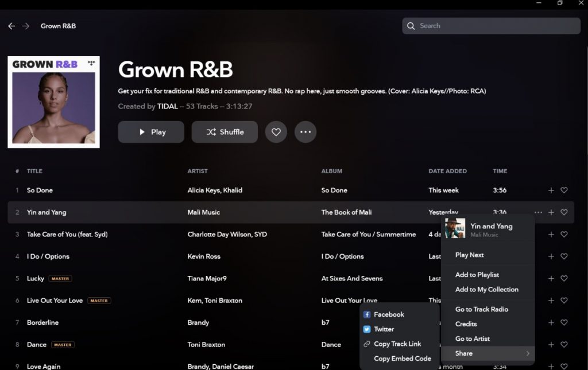Image resolution: width=588 pixels, height=370 pixels.
Task: Click Add to My Collection
Action: tap(488, 290)
